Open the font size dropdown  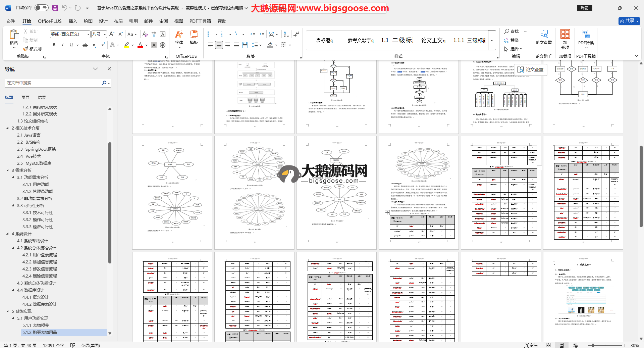(x=105, y=34)
